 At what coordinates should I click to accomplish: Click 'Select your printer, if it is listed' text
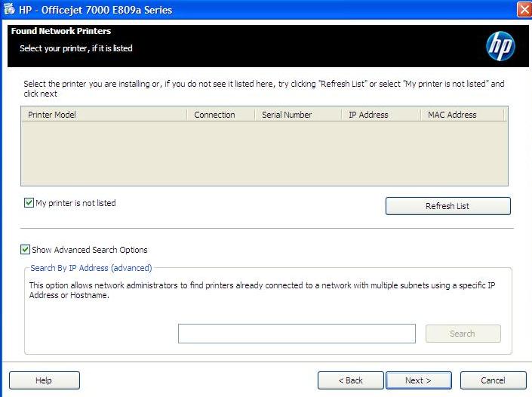(76, 48)
